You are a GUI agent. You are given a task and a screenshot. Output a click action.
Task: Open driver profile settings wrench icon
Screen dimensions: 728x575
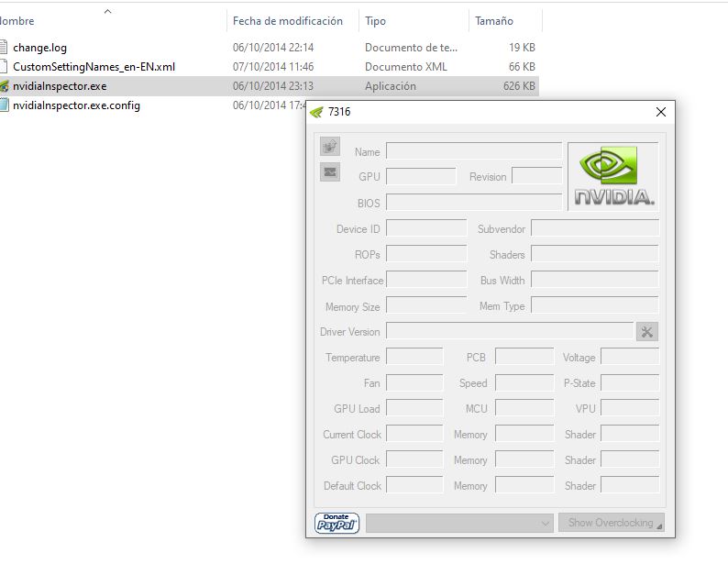[x=646, y=332]
